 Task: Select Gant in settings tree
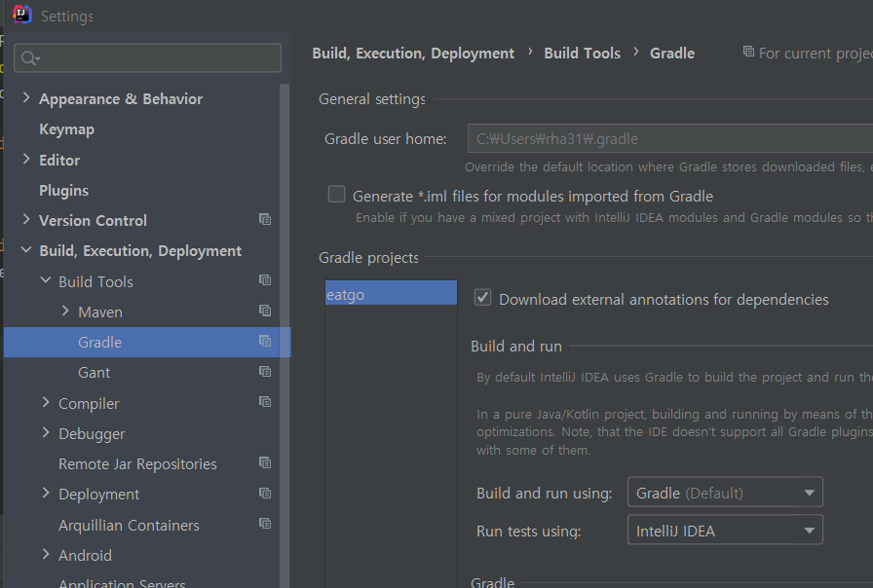tap(95, 373)
